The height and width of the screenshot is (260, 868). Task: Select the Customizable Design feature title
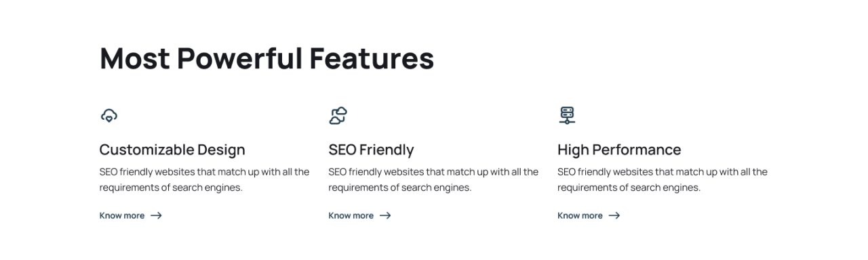[172, 150]
